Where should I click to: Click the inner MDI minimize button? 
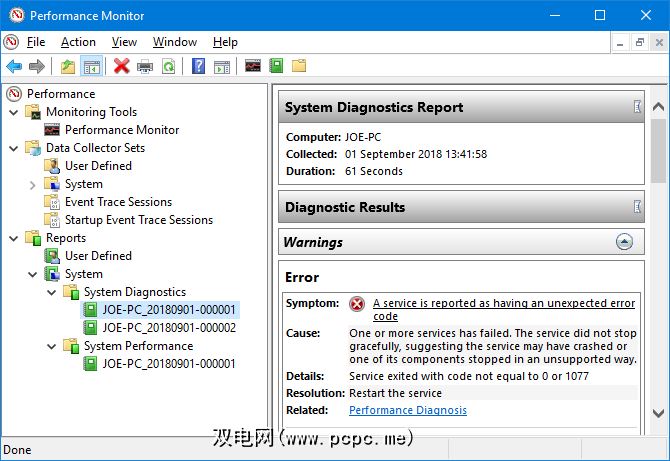[x=620, y=42]
